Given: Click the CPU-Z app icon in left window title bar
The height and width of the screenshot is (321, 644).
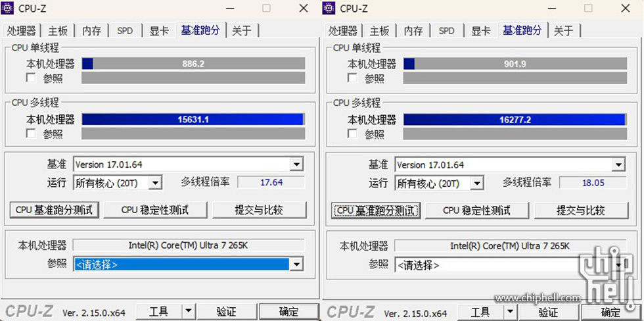Looking at the screenshot, I should point(7,8).
